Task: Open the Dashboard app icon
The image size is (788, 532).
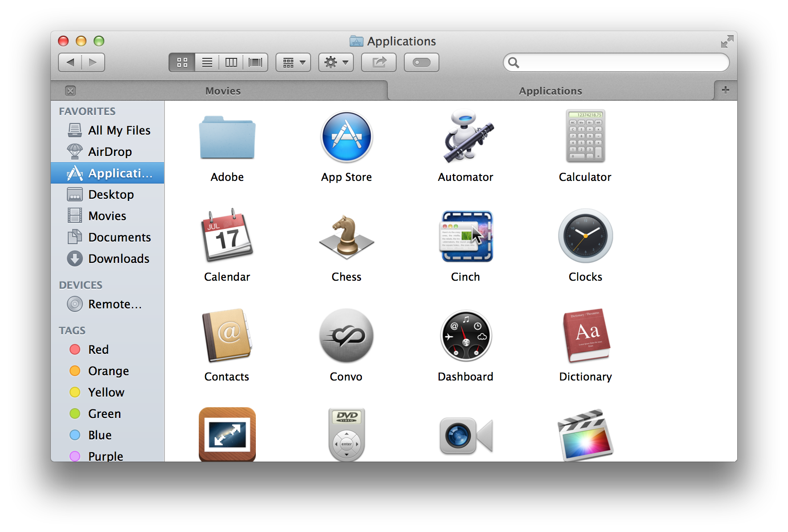Action: [466, 336]
